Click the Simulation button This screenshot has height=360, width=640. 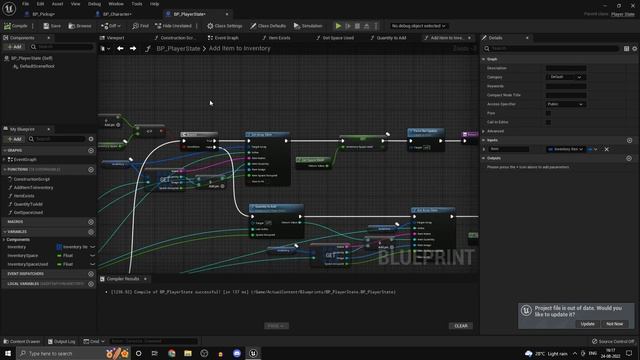308,26
